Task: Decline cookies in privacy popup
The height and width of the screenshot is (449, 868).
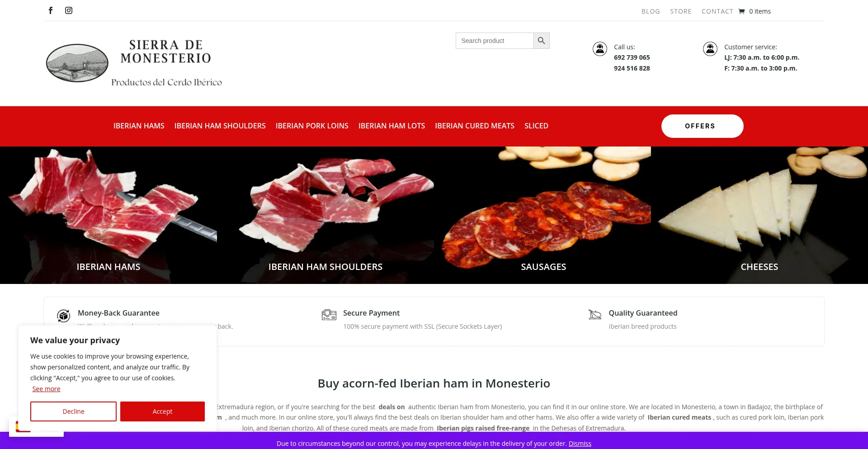Action: point(73,411)
